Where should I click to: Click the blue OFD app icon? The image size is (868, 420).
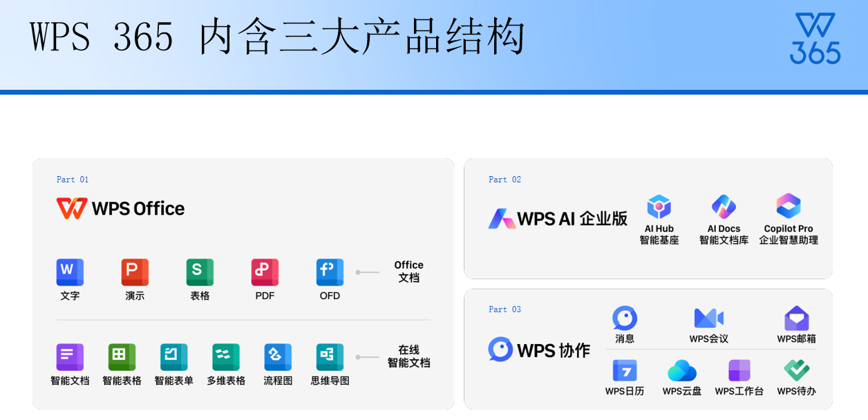pyautogui.click(x=330, y=272)
